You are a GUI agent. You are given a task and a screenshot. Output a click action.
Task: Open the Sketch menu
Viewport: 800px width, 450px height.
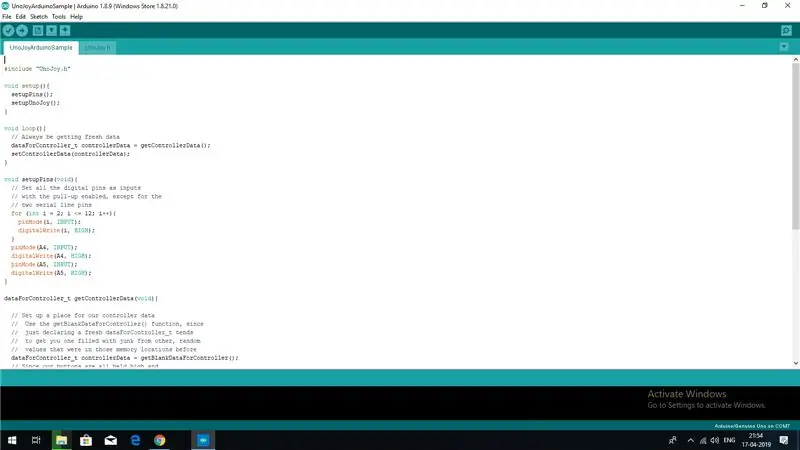click(39, 16)
